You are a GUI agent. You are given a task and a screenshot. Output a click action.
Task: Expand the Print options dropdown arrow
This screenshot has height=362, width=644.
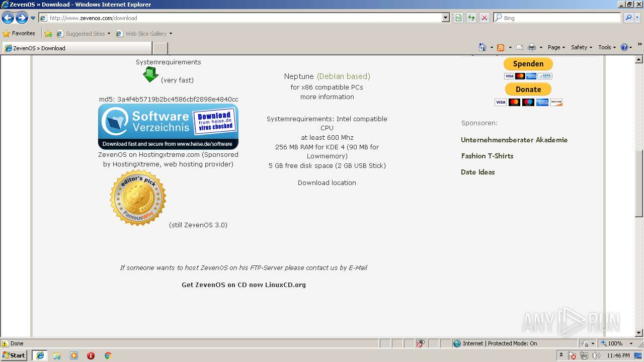541,47
